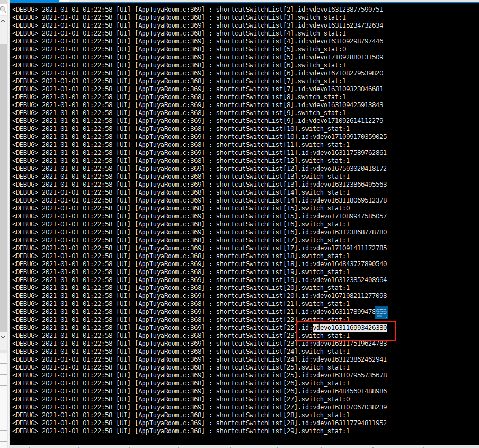This screenshot has height=448, width=479.
Task: Click the id vdevo164843727890540 of shortcutSwitchList[18]
Action: point(350,264)
